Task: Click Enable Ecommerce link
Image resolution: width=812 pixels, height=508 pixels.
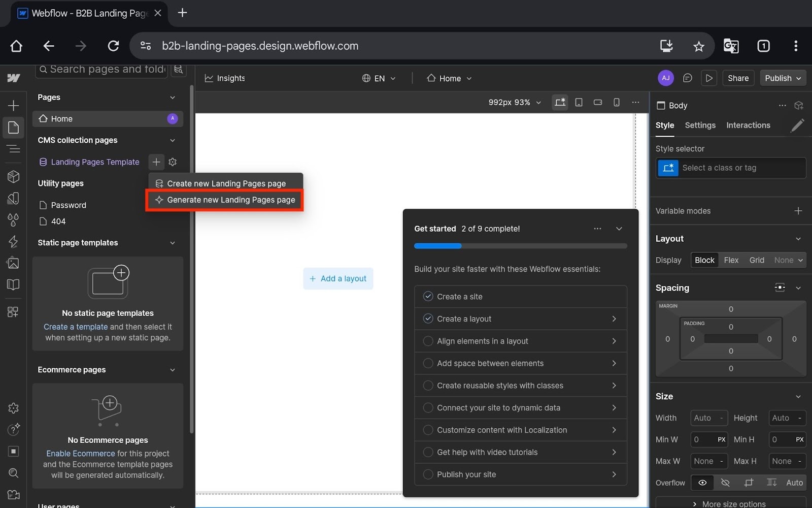Action: [81, 453]
